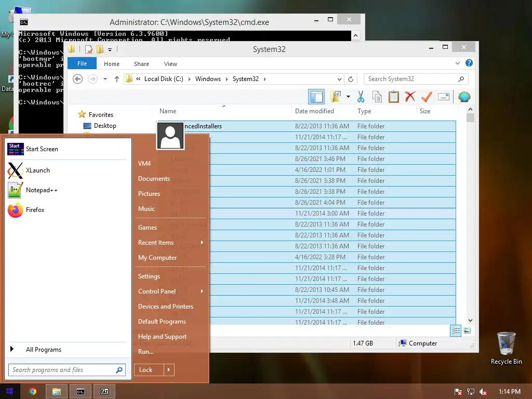This screenshot has height=399, width=532.
Task: Click the orange checkmark Properties icon
Action: [427, 97]
